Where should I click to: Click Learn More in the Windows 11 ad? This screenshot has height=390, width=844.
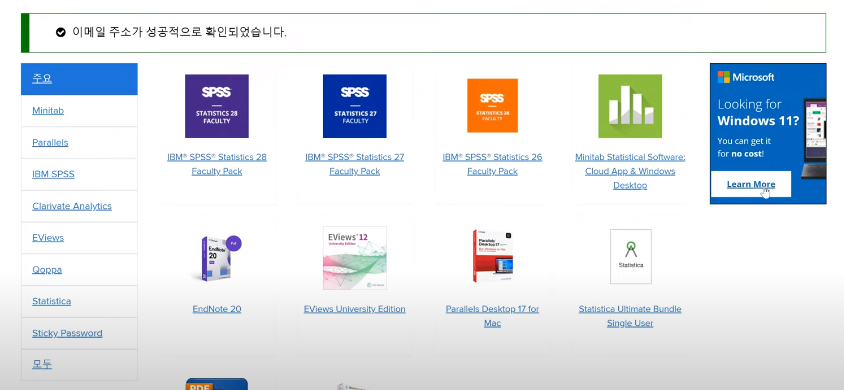tap(751, 184)
